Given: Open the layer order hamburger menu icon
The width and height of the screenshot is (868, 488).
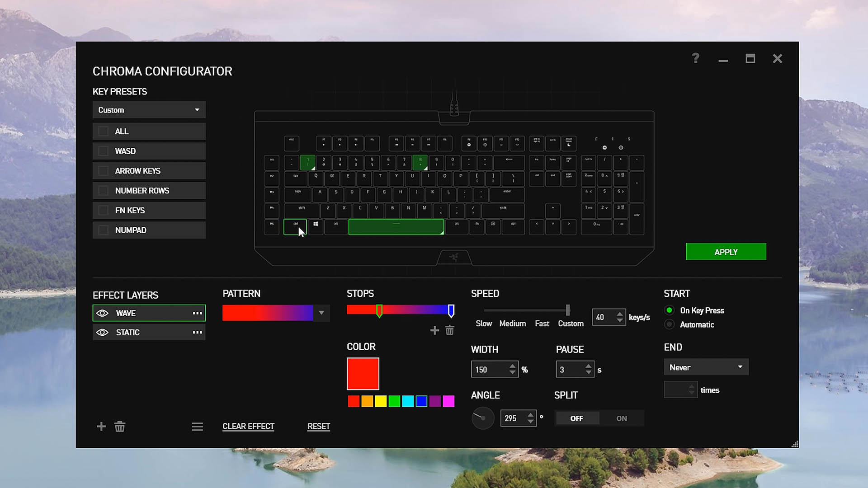Looking at the screenshot, I should (x=197, y=427).
